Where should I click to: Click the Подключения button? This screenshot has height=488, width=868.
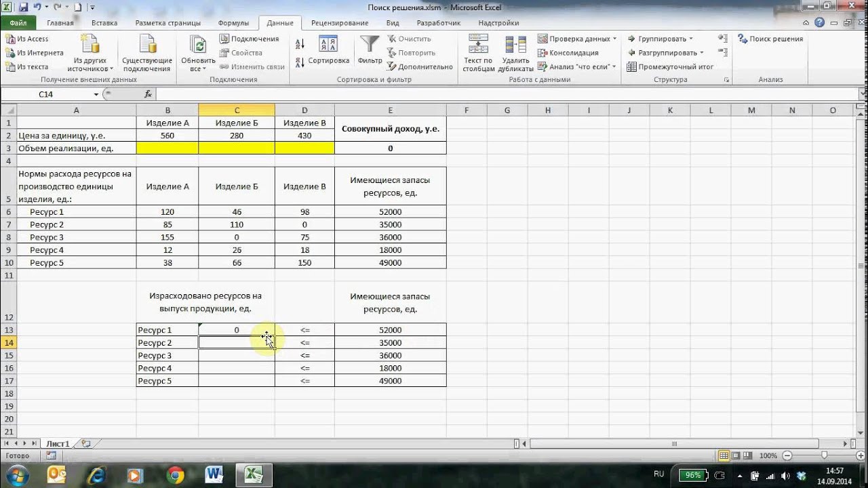250,39
